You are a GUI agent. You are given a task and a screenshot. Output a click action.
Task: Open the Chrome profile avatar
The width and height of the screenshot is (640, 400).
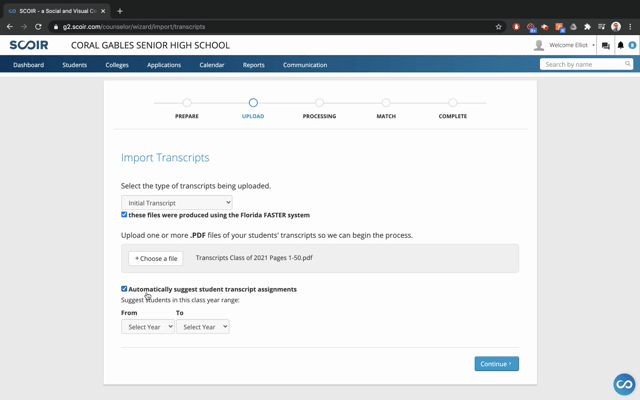click(x=616, y=27)
